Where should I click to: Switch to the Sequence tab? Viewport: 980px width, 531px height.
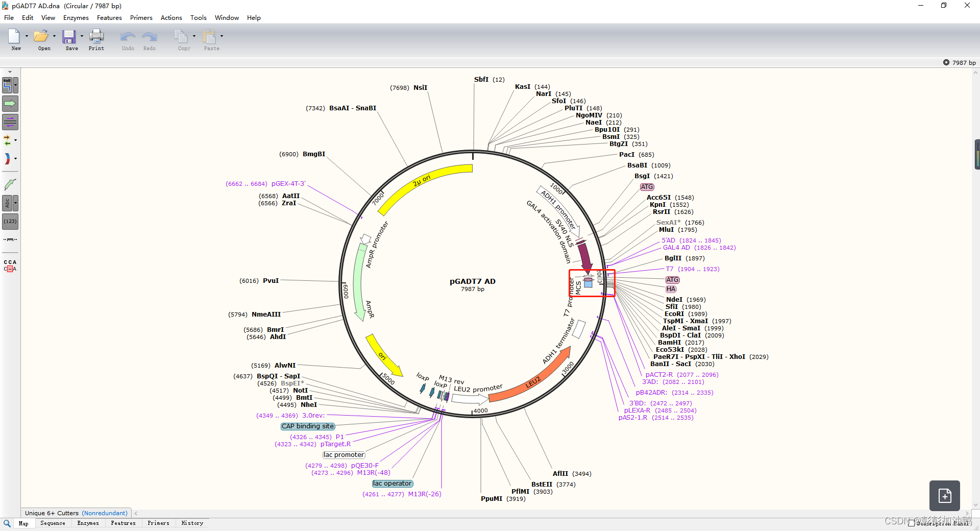pyautogui.click(x=53, y=523)
